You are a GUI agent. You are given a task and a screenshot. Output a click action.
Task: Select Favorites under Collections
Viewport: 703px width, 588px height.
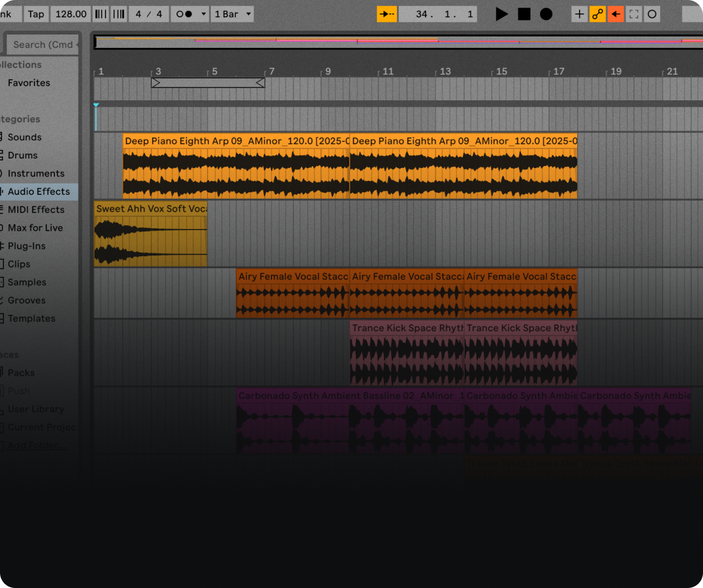(x=29, y=82)
